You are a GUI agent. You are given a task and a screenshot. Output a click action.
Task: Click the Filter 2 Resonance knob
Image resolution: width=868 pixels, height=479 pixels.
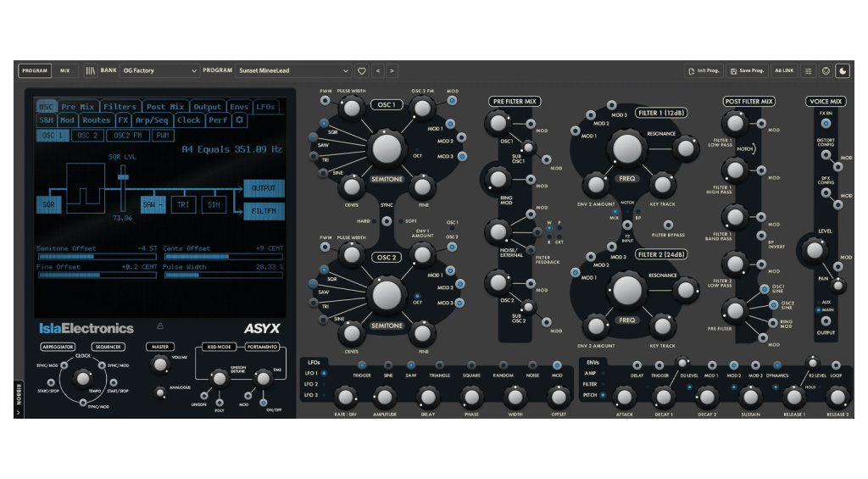685,290
